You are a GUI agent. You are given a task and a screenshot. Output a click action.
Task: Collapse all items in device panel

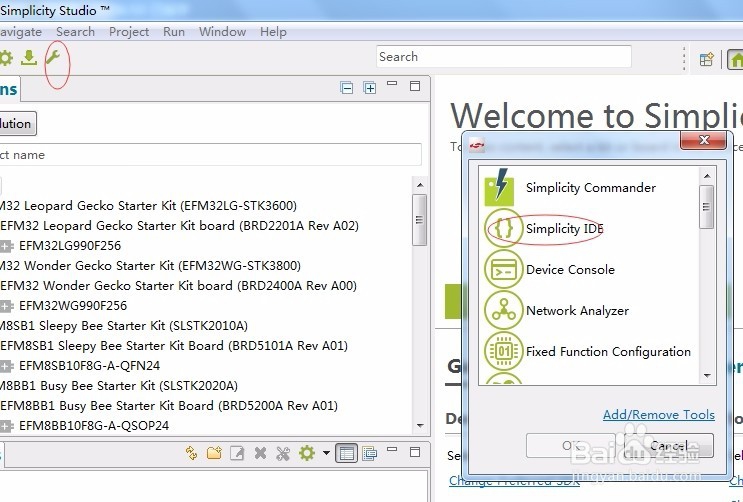346,88
